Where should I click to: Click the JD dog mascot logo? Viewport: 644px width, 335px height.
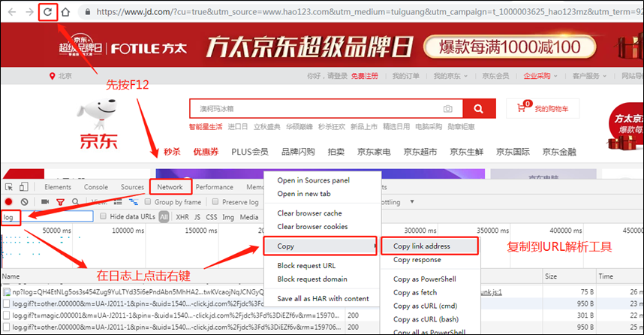[98, 113]
